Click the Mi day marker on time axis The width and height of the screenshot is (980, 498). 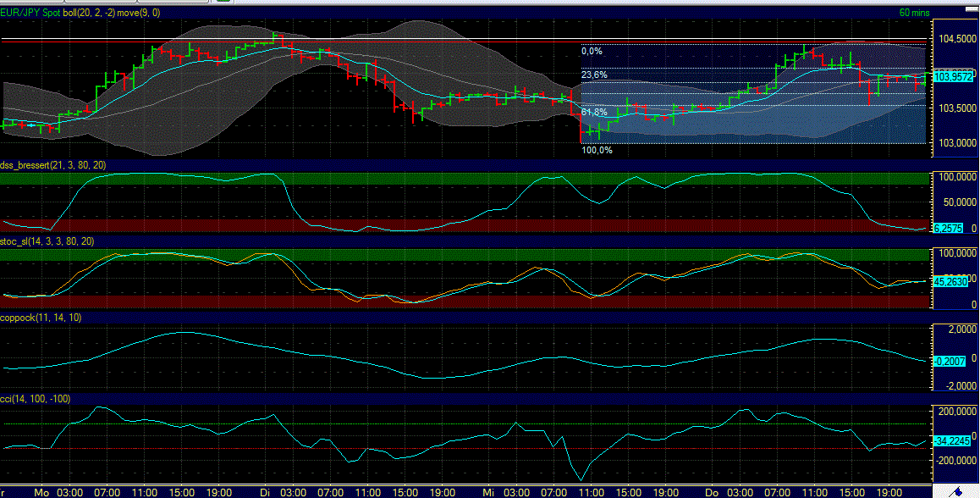click(487, 491)
